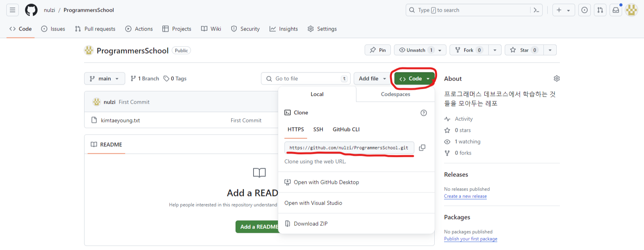
Task: Fork the repository
Action: (x=469, y=50)
